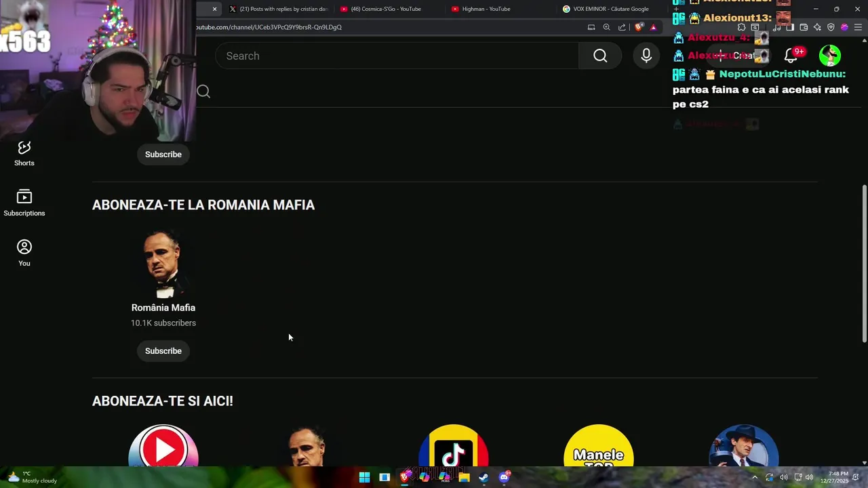Open the Brave hamburger main menu

tap(858, 27)
